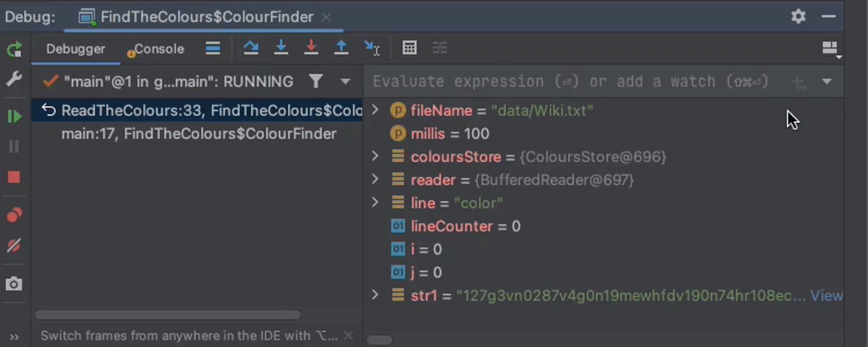View breakpoints with the red circles icon
This screenshot has height=347, width=868.
[14, 216]
